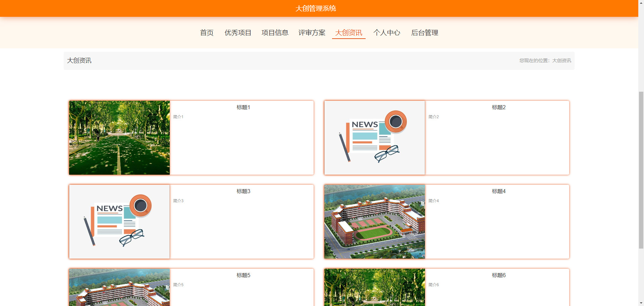Open the NEWS illustration thumbnail of 标题2
644x306 pixels.
(x=375, y=138)
